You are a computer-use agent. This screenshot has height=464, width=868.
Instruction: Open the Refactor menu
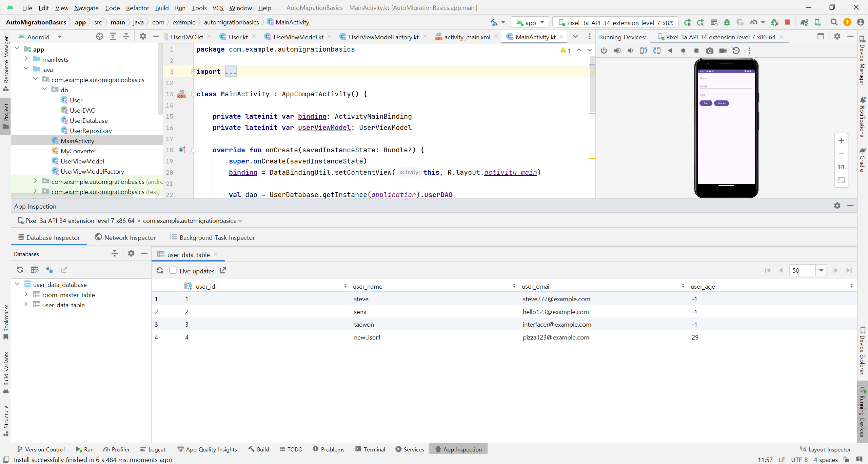[137, 7]
